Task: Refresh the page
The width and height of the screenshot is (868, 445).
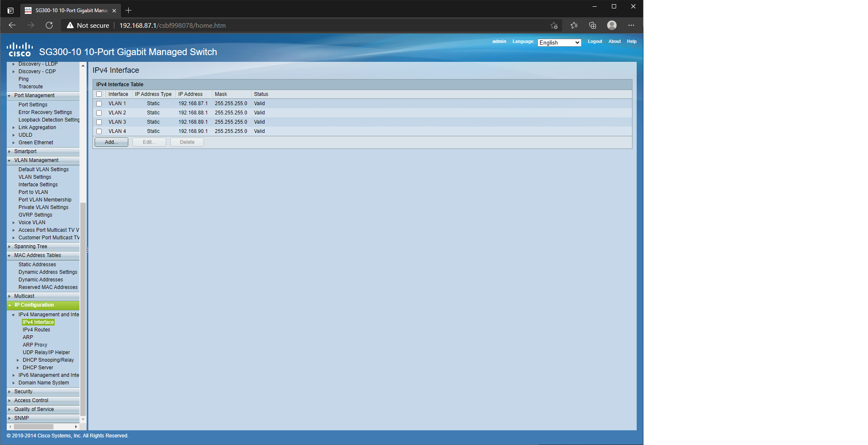Action: click(x=49, y=25)
